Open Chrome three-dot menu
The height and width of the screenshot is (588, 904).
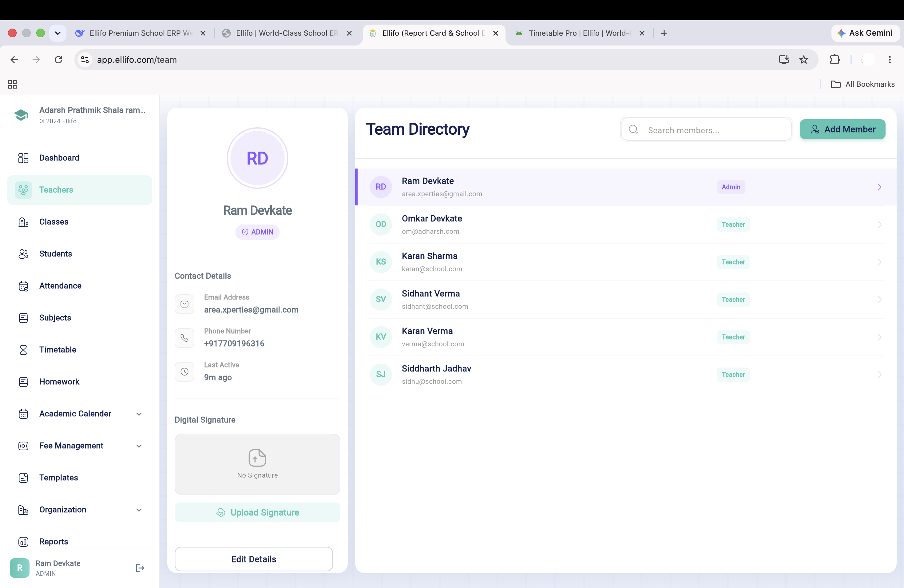click(890, 60)
